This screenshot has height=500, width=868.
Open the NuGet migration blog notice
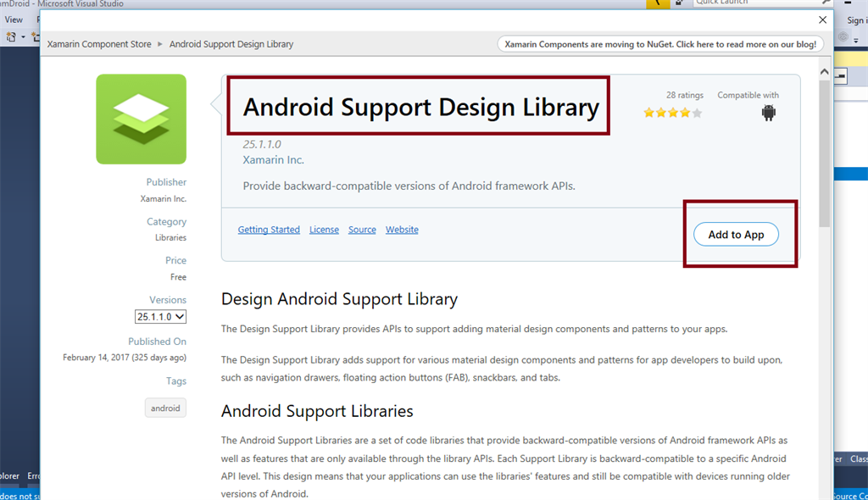click(x=659, y=44)
